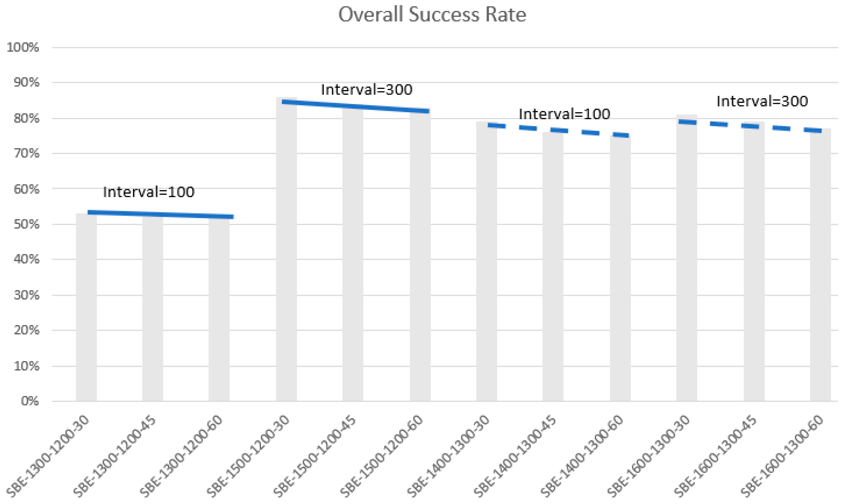Select the Interval=300 label above the SBE-1600 bars
This screenshot has width=845, height=504.
[762, 102]
